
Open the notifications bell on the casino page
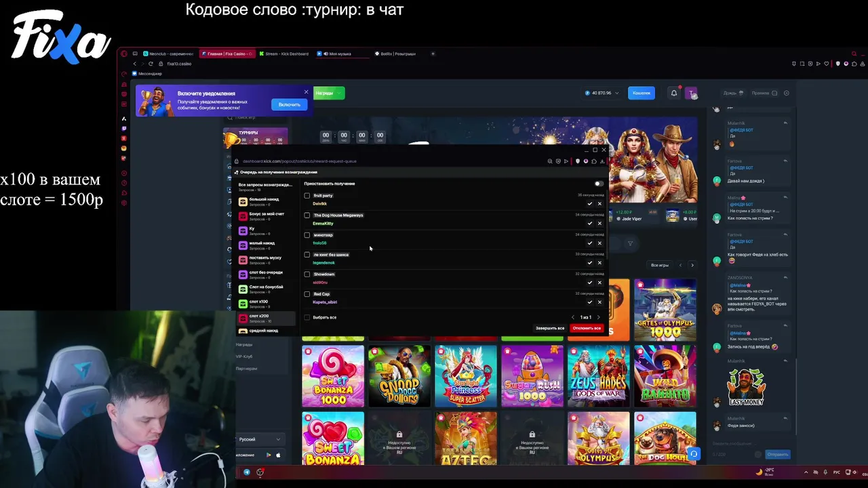(x=674, y=93)
